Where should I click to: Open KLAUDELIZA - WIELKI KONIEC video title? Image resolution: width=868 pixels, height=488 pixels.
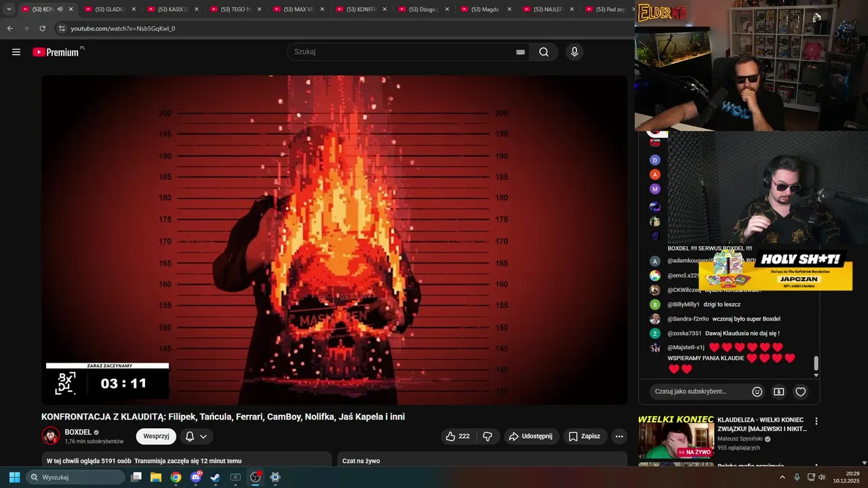coord(762,424)
